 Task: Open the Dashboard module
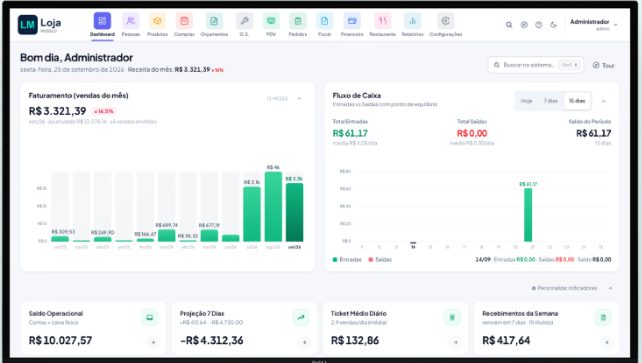(x=102, y=25)
